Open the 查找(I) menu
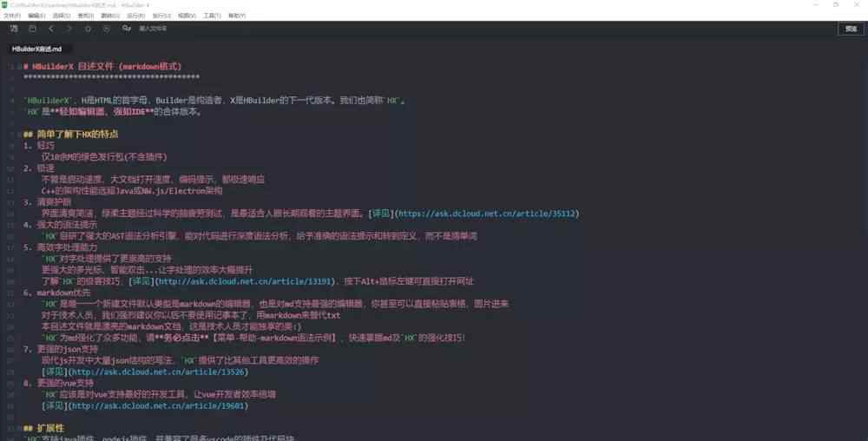 tap(85, 16)
